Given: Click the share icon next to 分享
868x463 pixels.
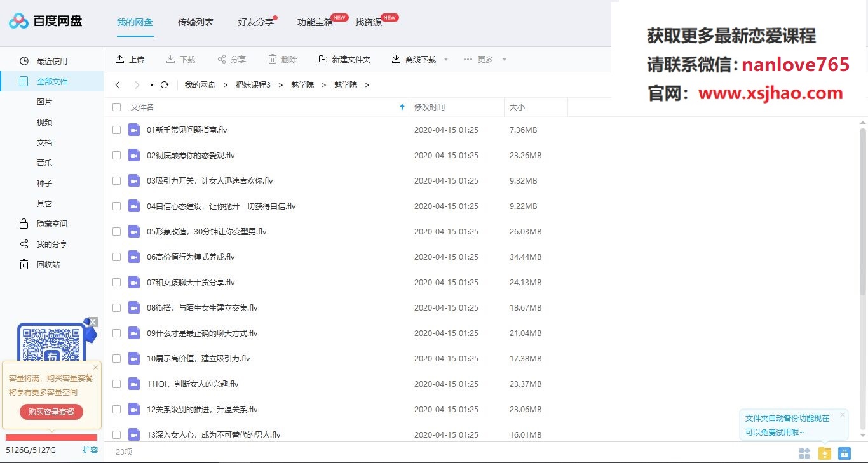Looking at the screenshot, I should [x=221, y=59].
